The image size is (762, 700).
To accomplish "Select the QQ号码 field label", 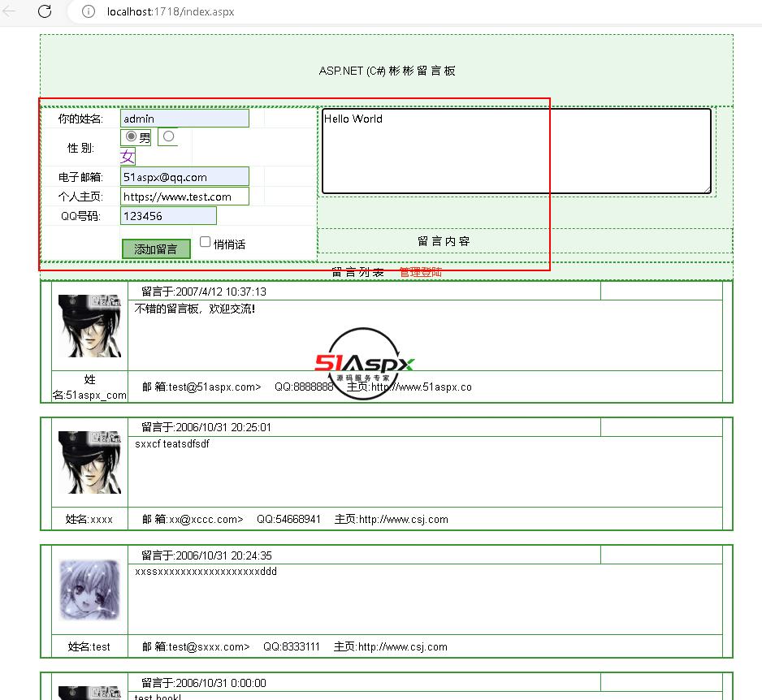I will coord(80,216).
